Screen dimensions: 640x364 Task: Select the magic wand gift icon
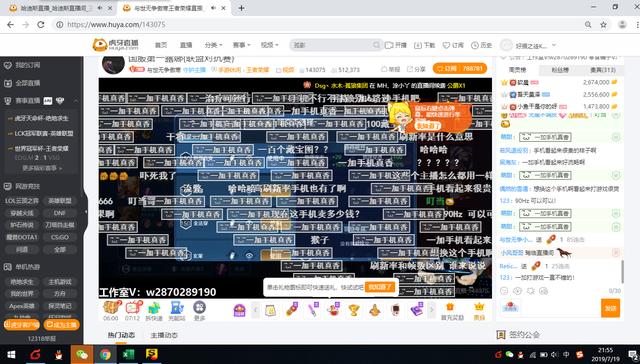pyautogui.click(x=313, y=310)
